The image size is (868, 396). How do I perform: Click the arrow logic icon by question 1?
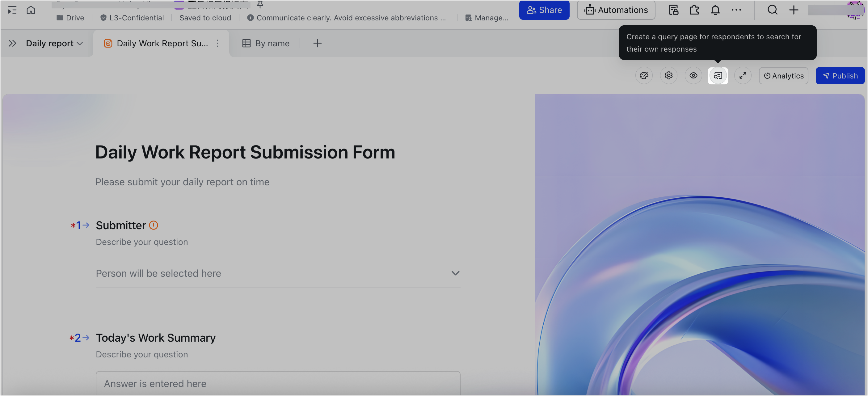pos(86,225)
